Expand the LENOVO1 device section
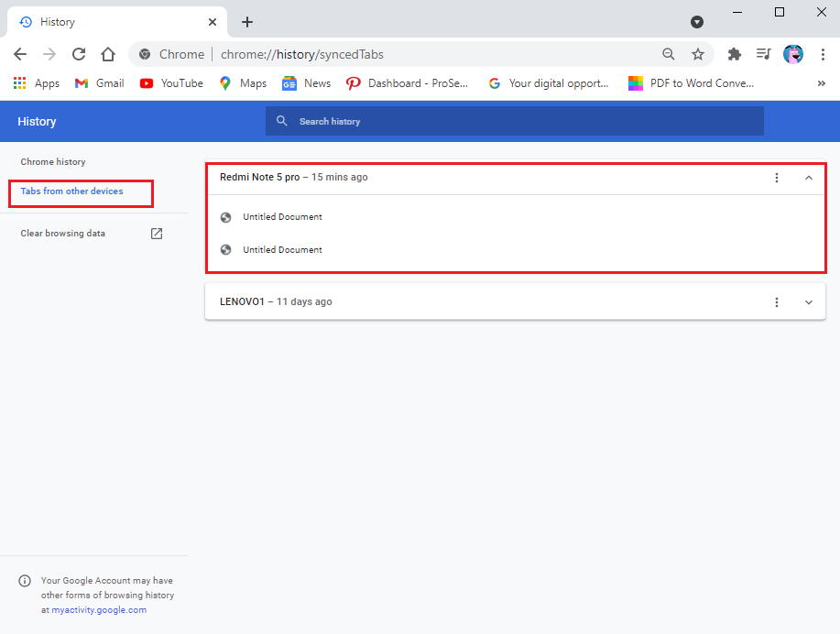 click(x=808, y=301)
